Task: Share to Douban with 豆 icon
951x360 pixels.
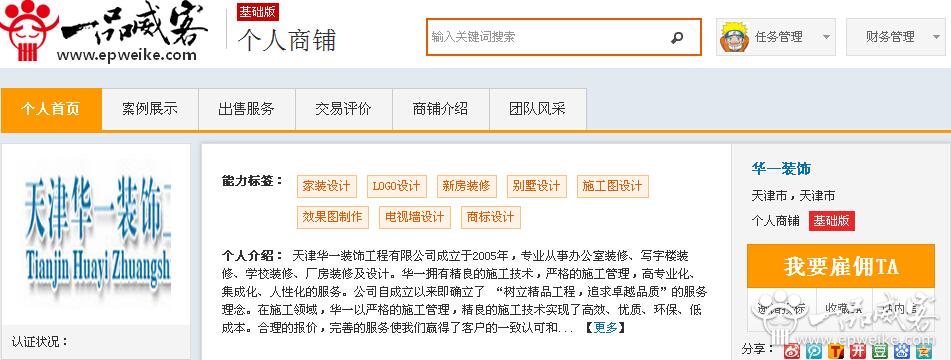Action: [x=880, y=350]
